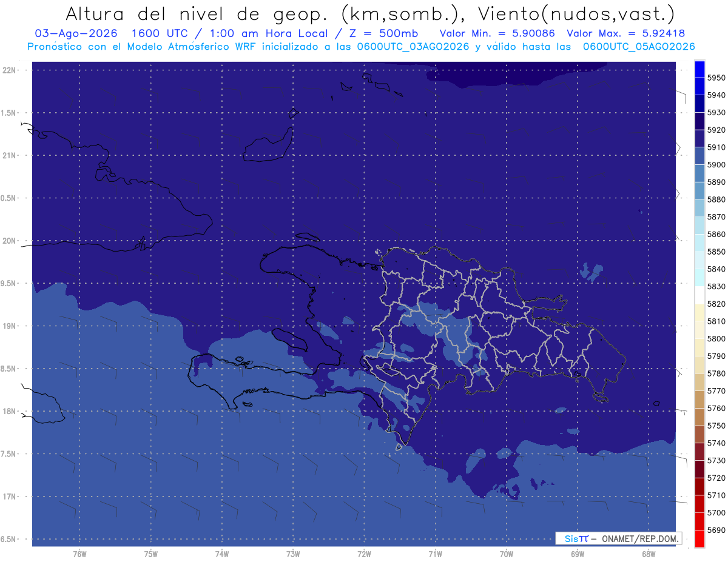Click the 18N latitude axis label
Image resolution: width=728 pixels, height=562 pixels.
10,412
